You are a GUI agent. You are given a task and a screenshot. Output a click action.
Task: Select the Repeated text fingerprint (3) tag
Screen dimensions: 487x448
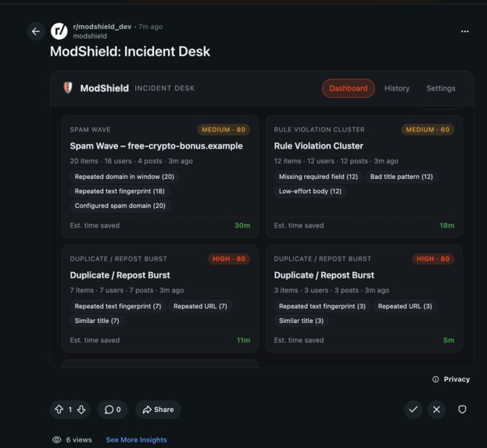click(322, 306)
